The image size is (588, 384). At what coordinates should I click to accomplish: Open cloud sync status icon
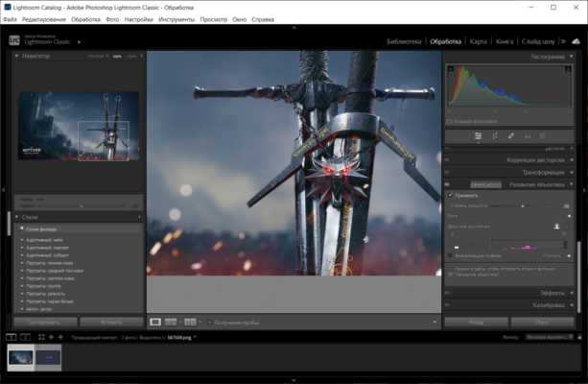point(576,41)
